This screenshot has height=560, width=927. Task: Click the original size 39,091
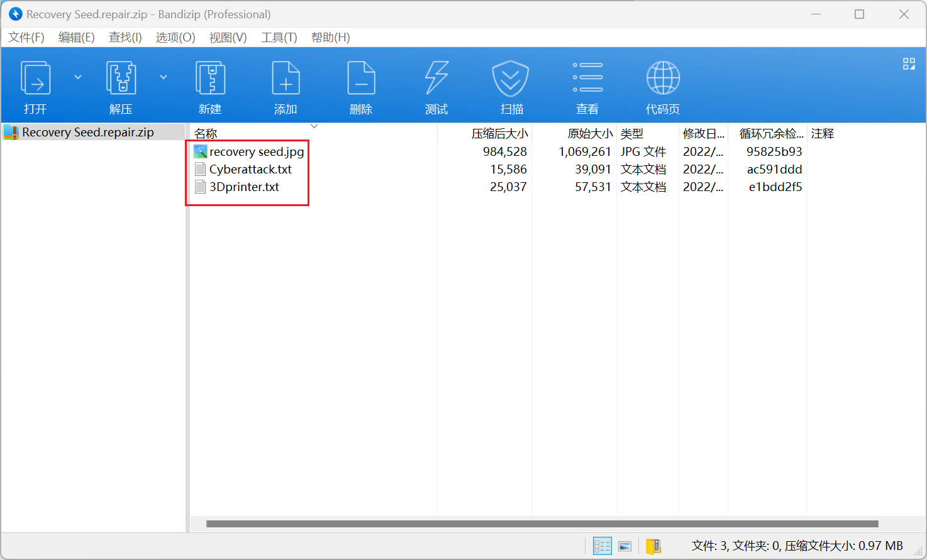click(x=593, y=169)
